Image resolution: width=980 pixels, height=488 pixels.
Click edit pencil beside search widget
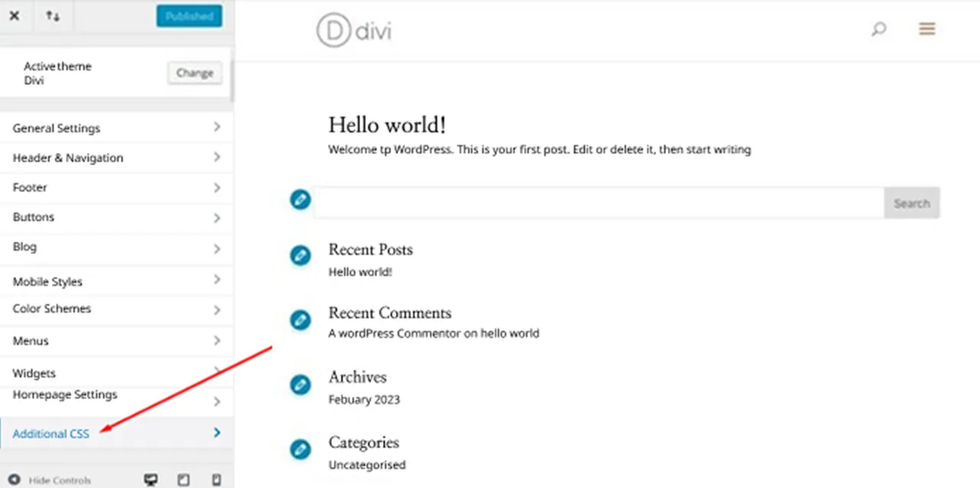click(x=300, y=200)
